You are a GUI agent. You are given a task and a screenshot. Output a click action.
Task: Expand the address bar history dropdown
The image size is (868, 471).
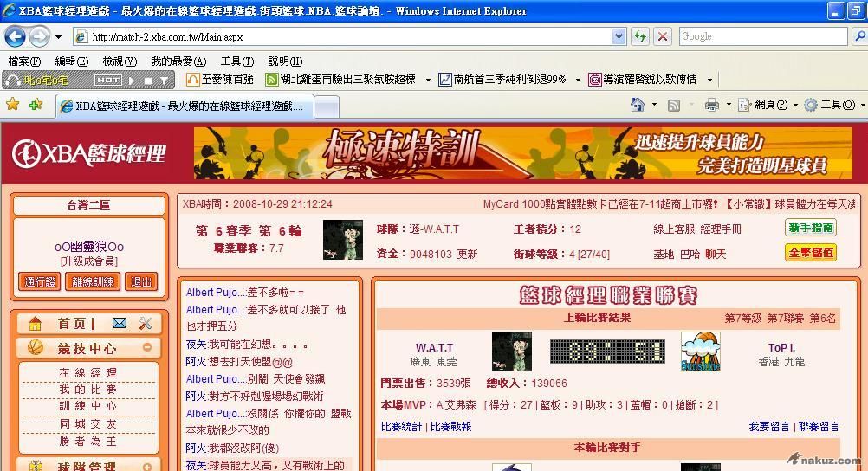619,37
